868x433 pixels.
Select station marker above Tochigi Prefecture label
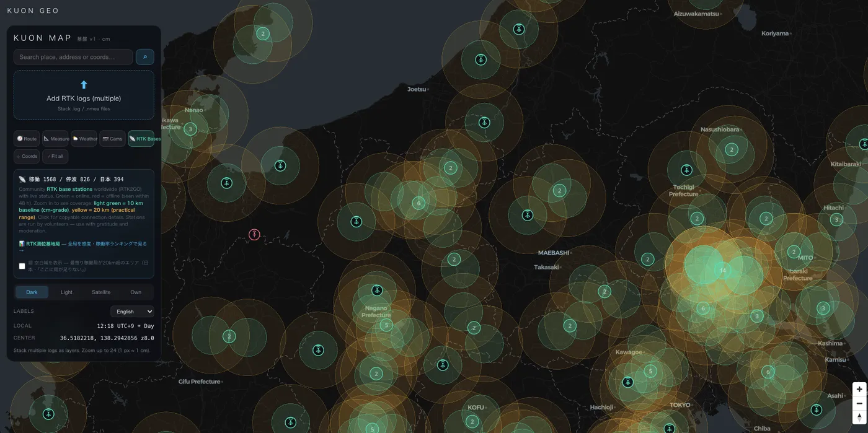pyautogui.click(x=686, y=170)
